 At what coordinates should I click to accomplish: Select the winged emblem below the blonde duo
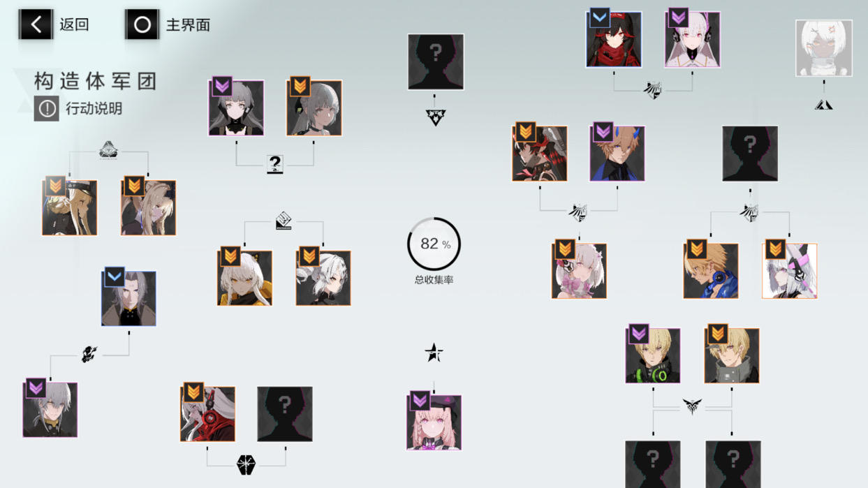pos(692,406)
